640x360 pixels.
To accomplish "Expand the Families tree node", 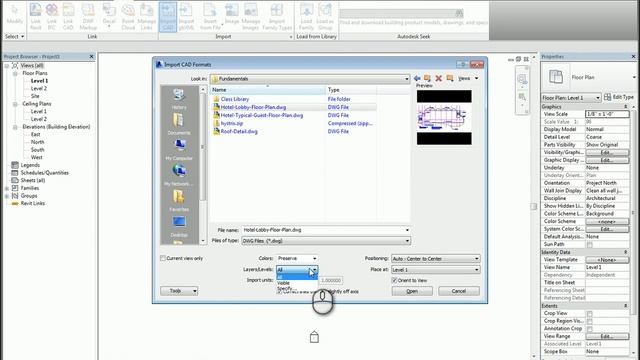I will [7, 189].
